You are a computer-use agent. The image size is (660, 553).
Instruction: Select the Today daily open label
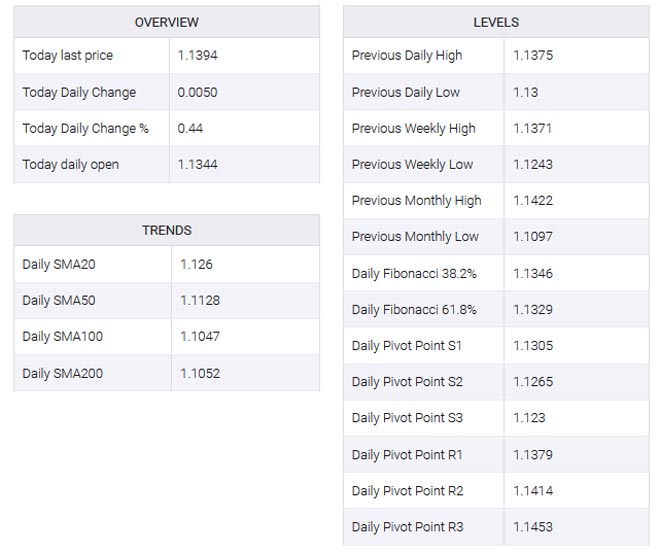click(70, 164)
